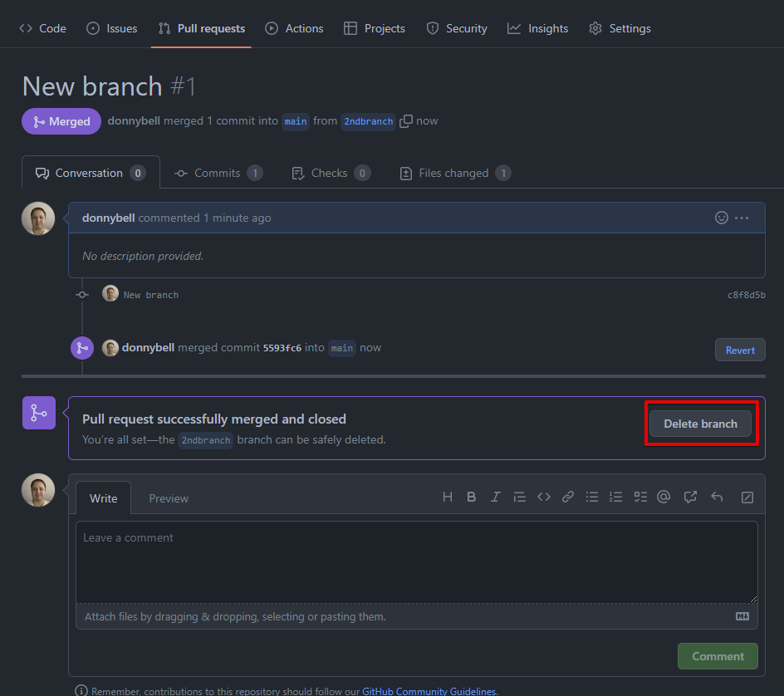Click the Leave a comment text area
The height and width of the screenshot is (696, 784).
coord(415,561)
